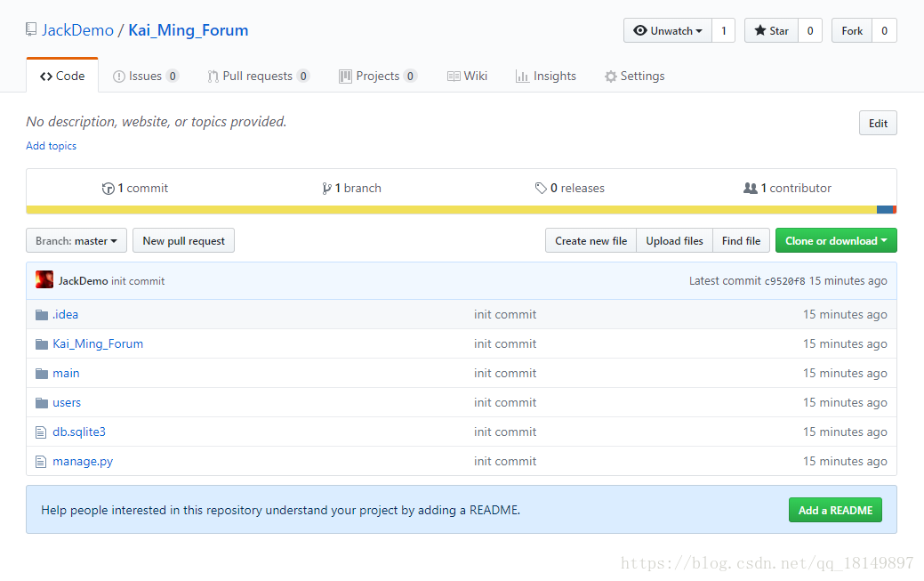Open the main folder link
This screenshot has width=924, height=581.
pyautogui.click(x=66, y=374)
